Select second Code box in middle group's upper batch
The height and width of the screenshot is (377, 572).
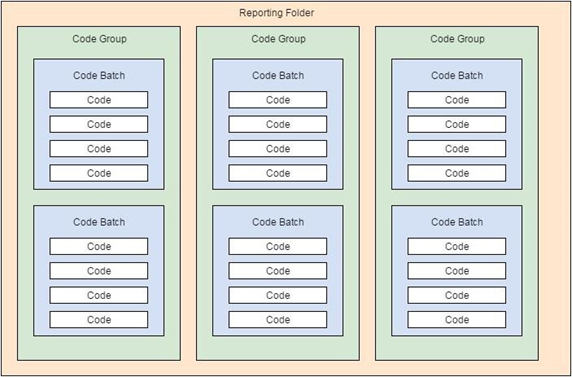[278, 124]
